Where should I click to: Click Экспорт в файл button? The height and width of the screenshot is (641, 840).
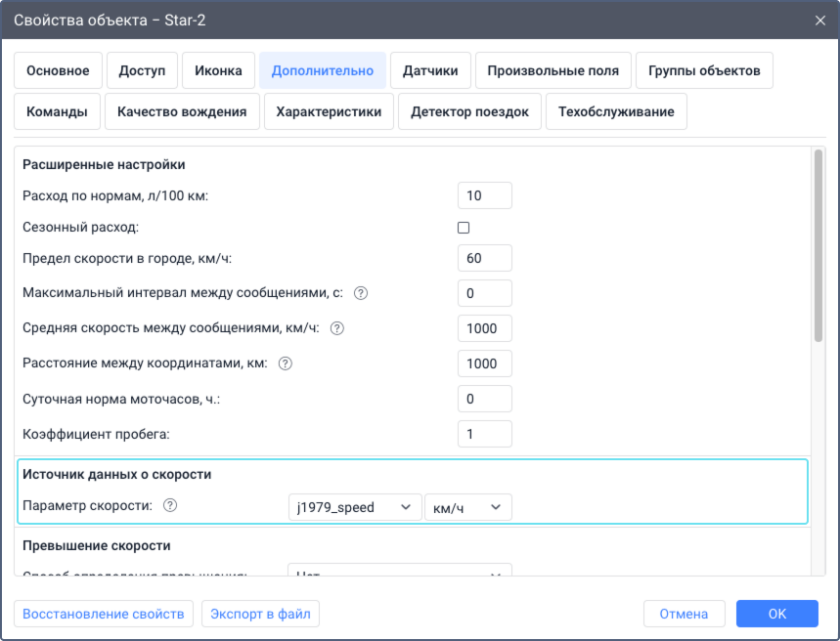pos(260,614)
